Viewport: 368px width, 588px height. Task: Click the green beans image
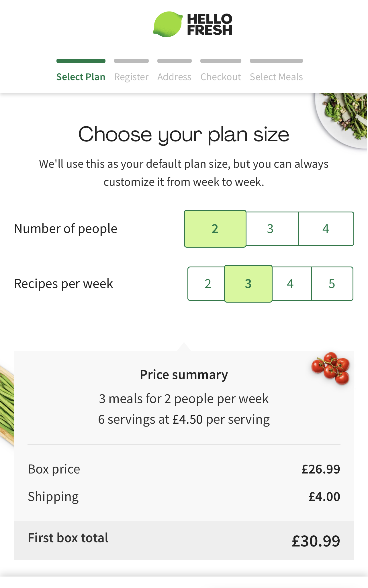(x=6, y=407)
